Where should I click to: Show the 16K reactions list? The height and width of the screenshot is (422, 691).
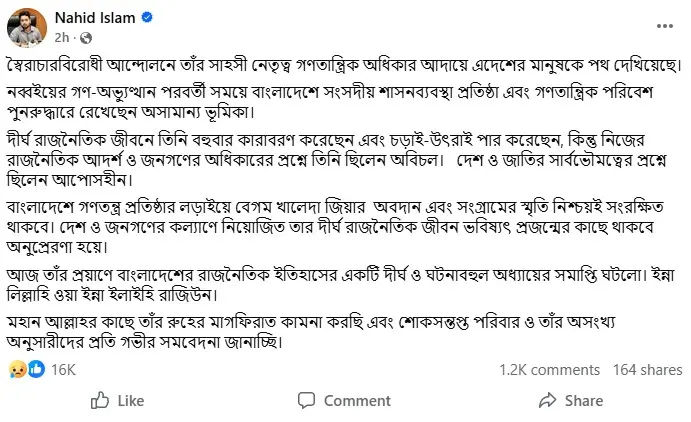(x=62, y=370)
